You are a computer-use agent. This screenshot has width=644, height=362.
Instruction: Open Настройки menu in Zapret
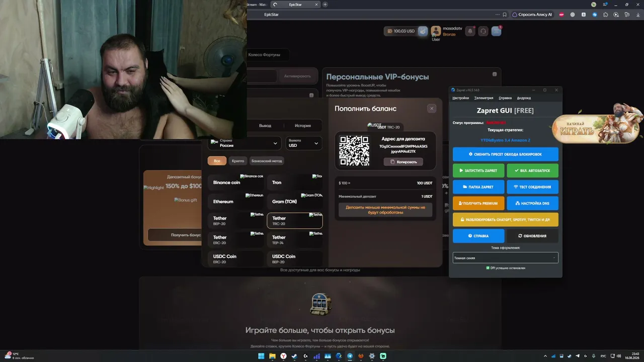(x=460, y=98)
